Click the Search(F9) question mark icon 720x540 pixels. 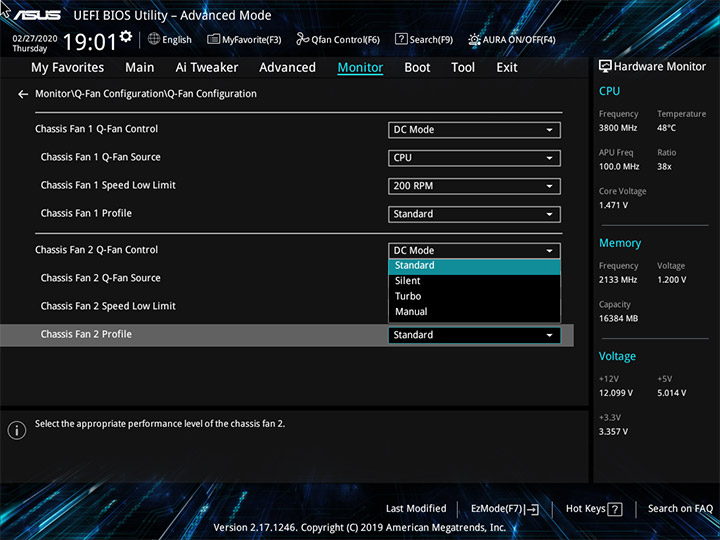[x=401, y=39]
